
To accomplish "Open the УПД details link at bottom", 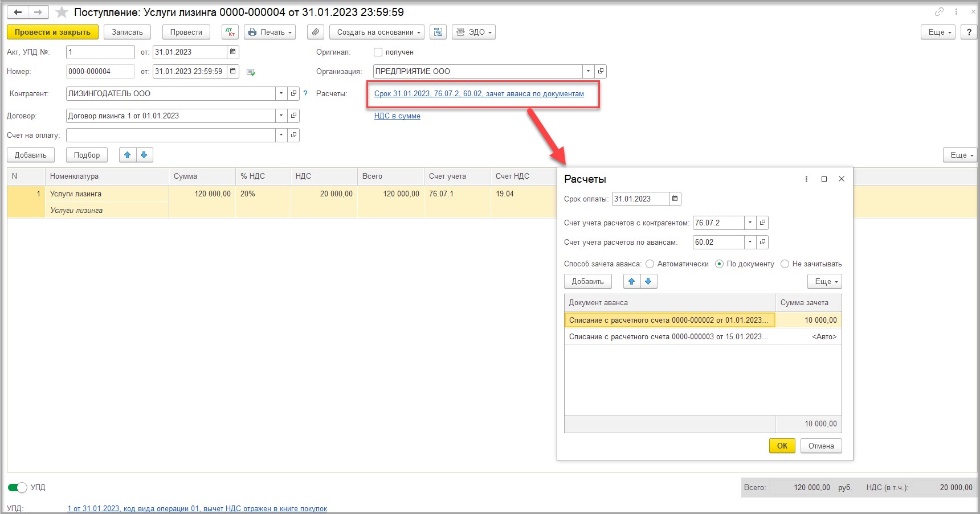I will [x=197, y=508].
